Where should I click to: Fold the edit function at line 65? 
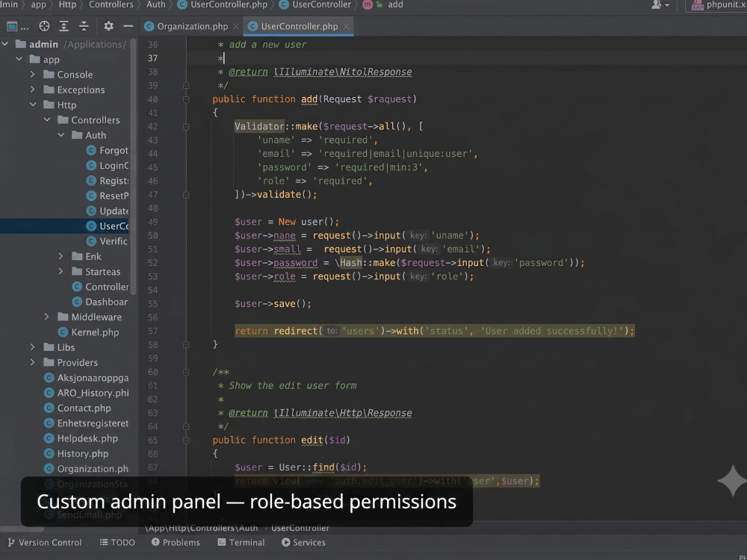click(186, 441)
